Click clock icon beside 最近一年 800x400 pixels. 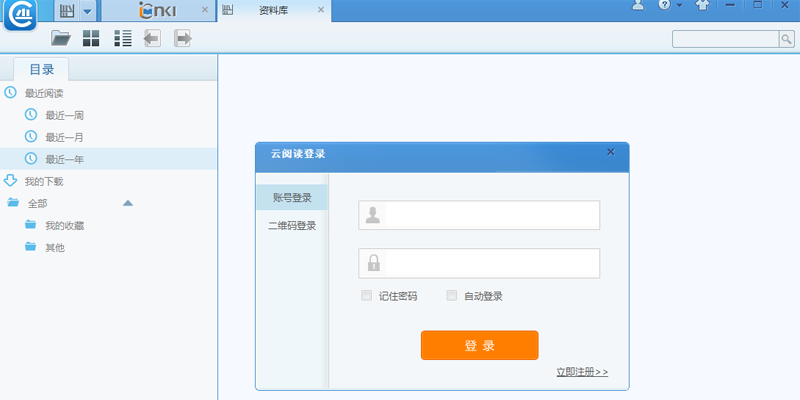tap(31, 158)
